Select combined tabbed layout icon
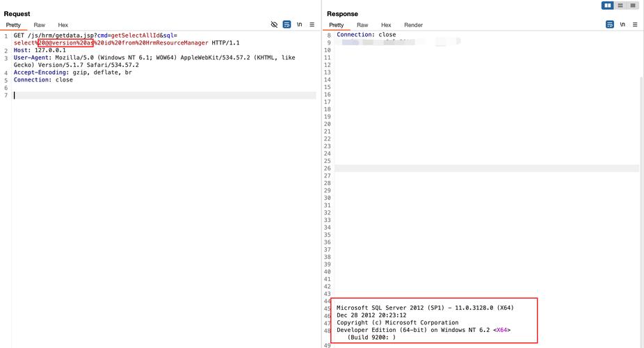The height and width of the screenshot is (348, 644). tap(633, 6)
